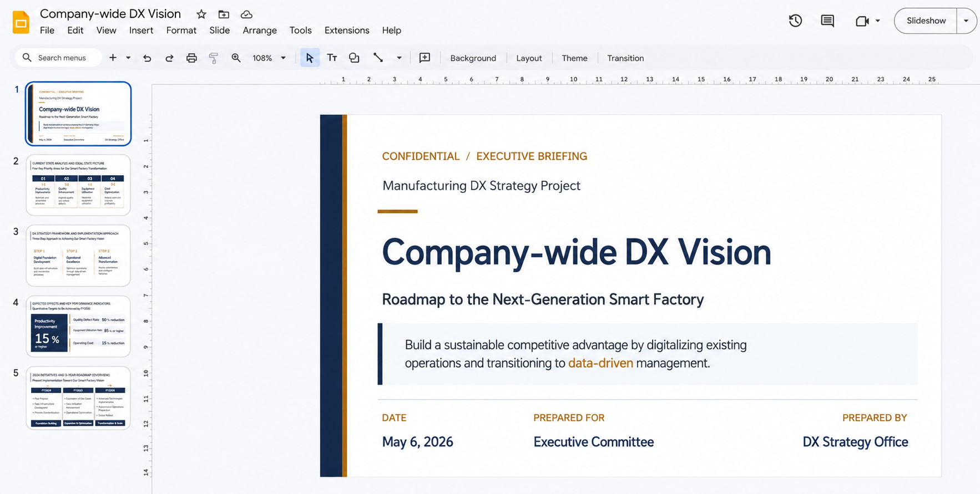Open the Insert menu
This screenshot has width=980, height=494.
click(141, 30)
